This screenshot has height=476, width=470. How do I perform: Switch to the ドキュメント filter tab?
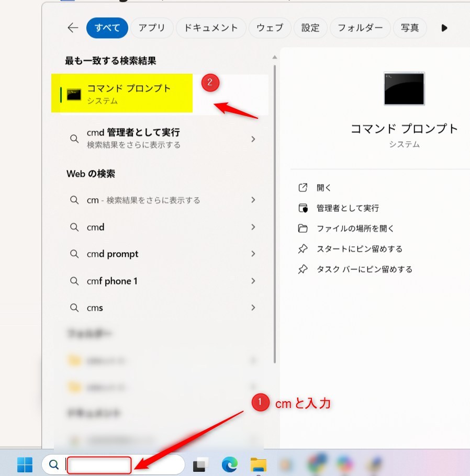(x=211, y=28)
